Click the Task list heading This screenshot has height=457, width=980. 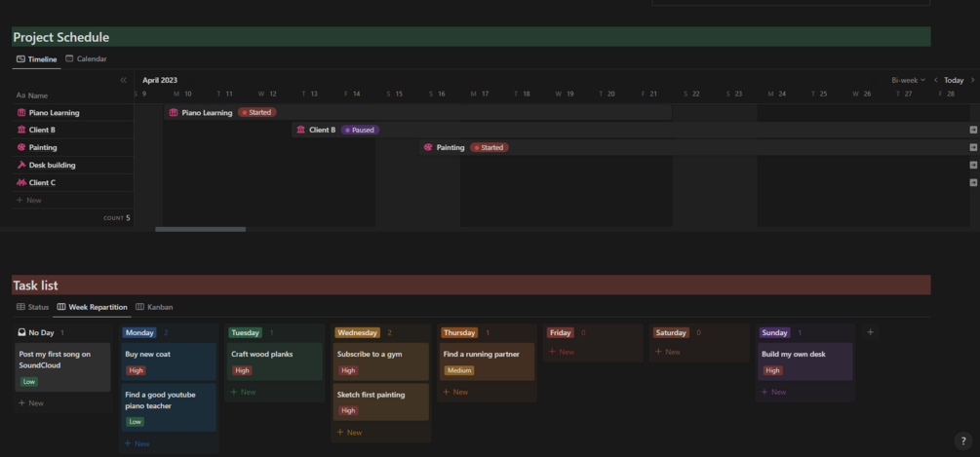point(36,286)
